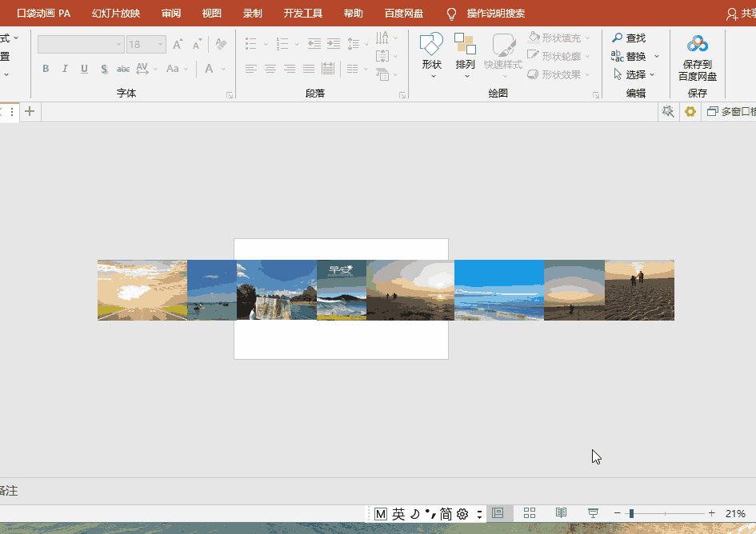Click the orange gear settings icon
756x534 pixels.
[690, 111]
